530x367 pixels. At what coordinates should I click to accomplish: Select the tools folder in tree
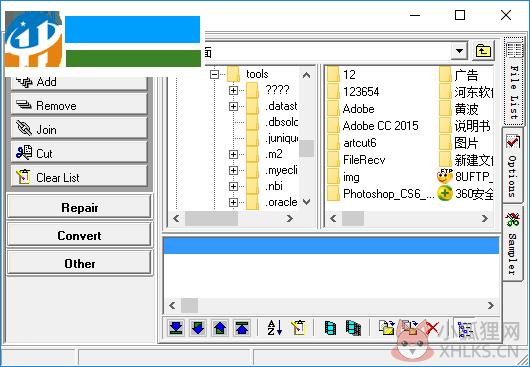(x=257, y=74)
